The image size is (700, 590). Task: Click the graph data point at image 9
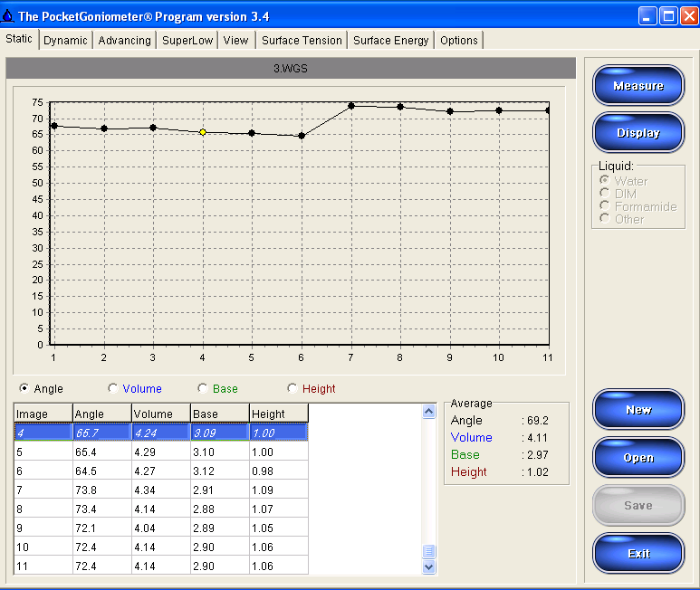coord(450,111)
